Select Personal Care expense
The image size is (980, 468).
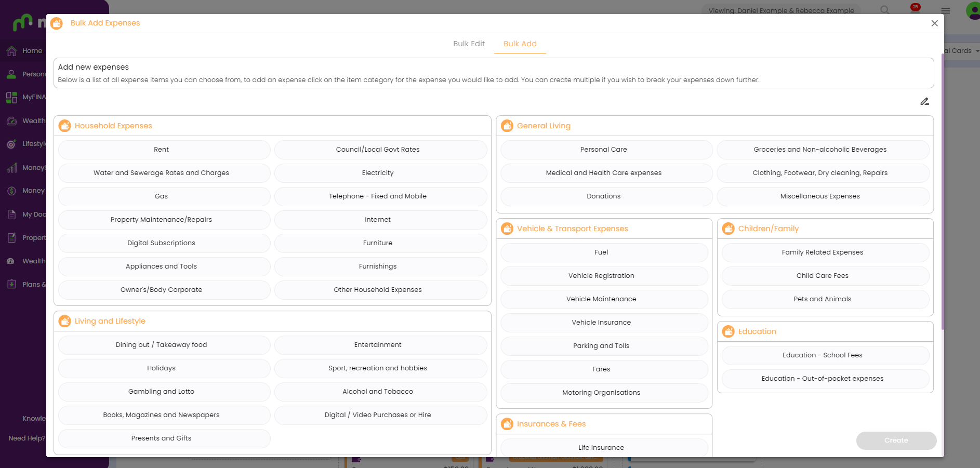[x=606, y=150]
